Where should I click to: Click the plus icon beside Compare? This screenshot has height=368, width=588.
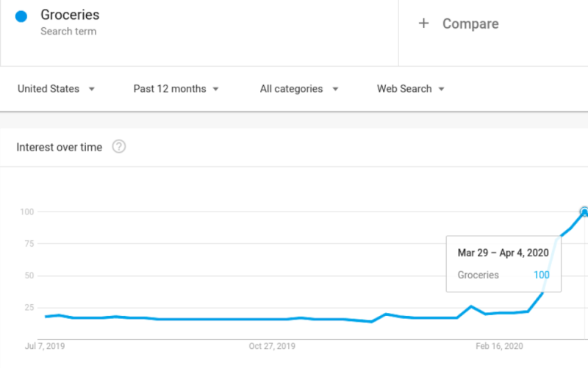pos(424,24)
